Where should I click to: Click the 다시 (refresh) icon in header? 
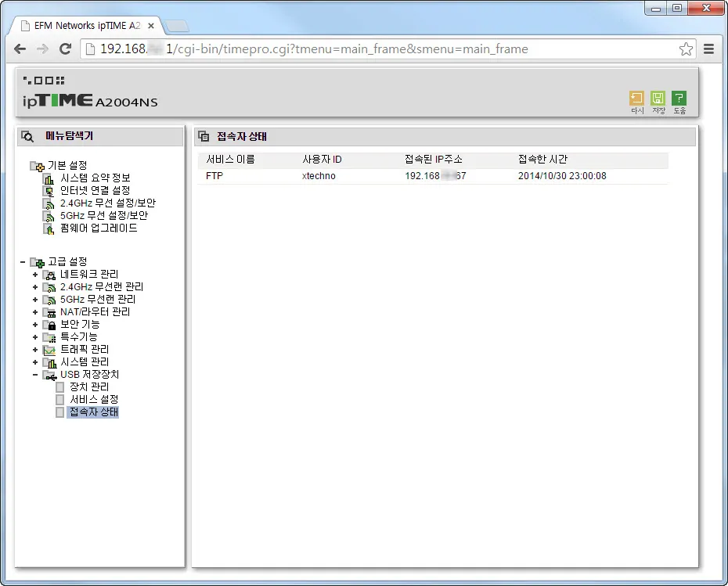click(x=636, y=98)
